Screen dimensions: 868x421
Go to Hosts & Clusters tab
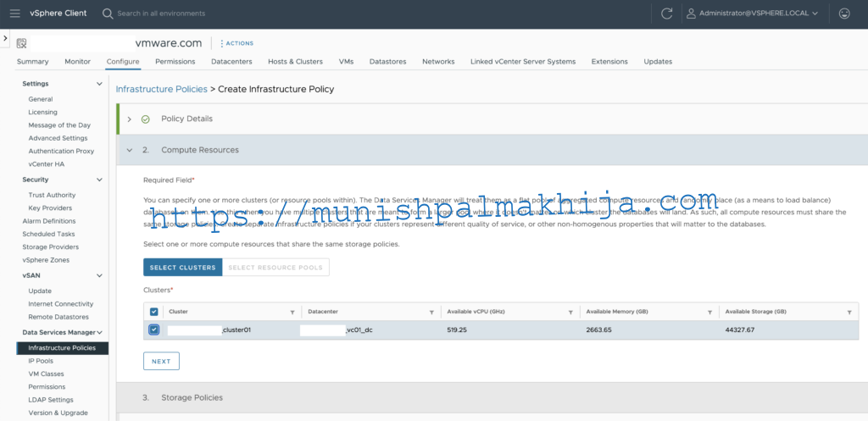point(295,61)
